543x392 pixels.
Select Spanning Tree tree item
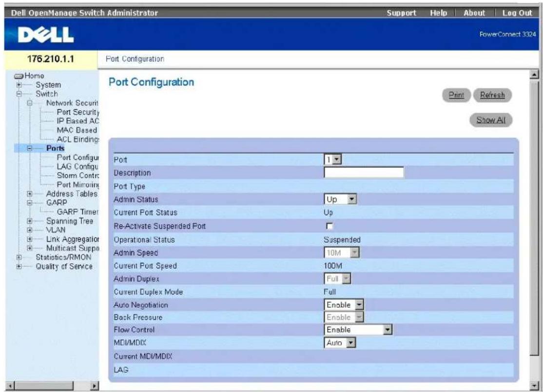[x=70, y=221]
